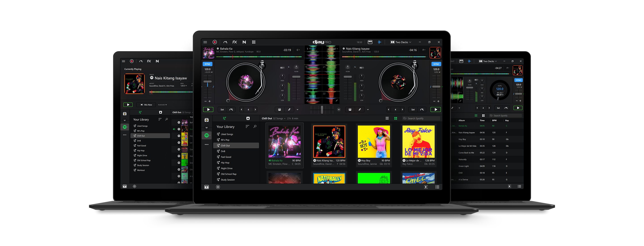Select the Chill Out playlist in the sidebar
644x246 pixels.
pos(225,145)
